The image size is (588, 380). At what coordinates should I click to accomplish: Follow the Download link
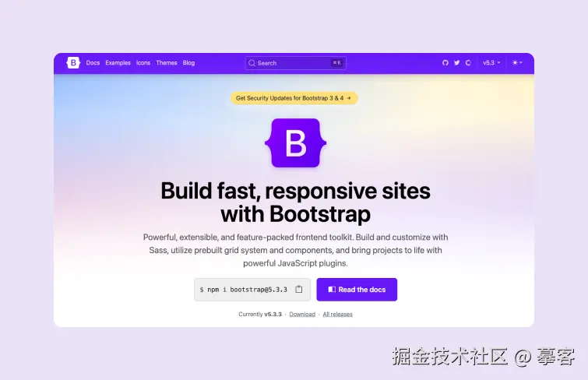pyautogui.click(x=302, y=314)
